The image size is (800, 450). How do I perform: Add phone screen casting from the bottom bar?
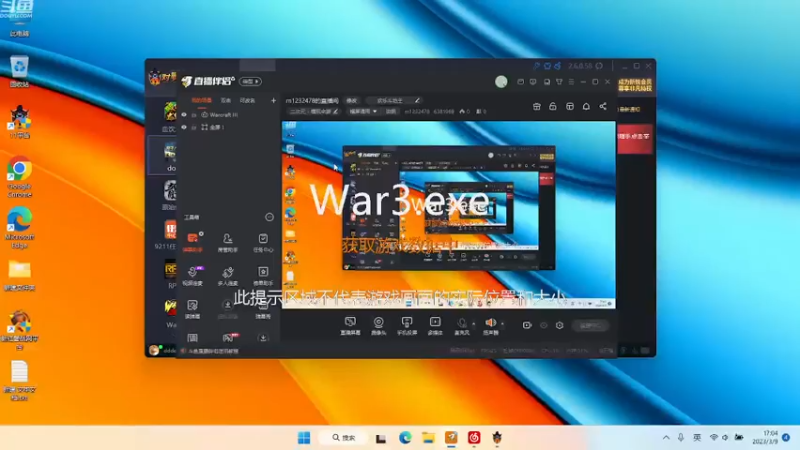click(407, 326)
